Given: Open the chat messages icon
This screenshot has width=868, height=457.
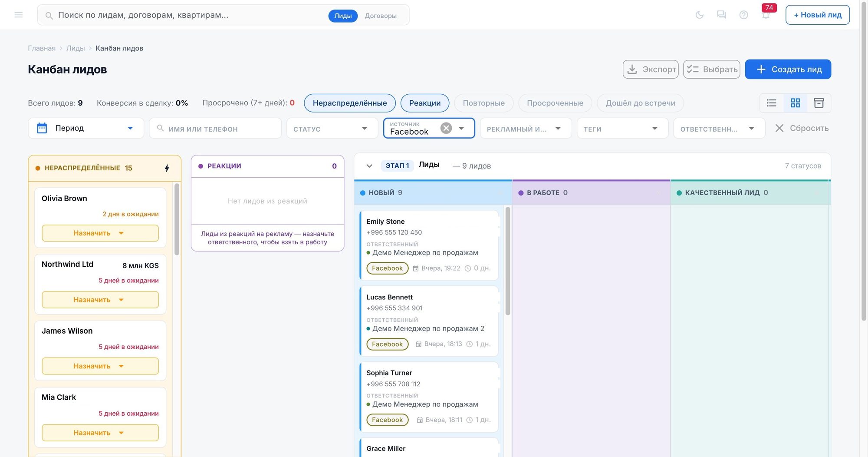Looking at the screenshot, I should click(x=722, y=15).
